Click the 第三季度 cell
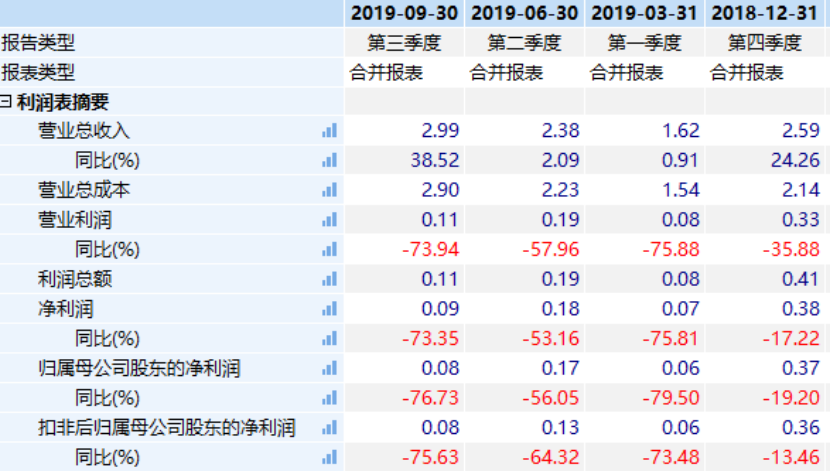 pos(404,42)
